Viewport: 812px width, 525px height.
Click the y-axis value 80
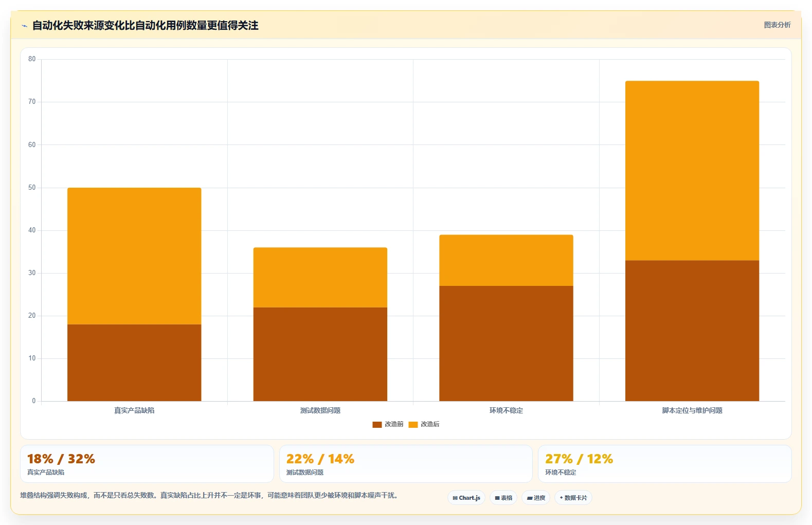[32, 59]
